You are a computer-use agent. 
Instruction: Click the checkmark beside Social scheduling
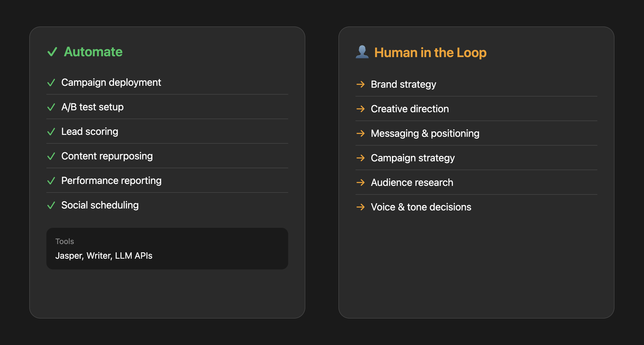pos(51,205)
